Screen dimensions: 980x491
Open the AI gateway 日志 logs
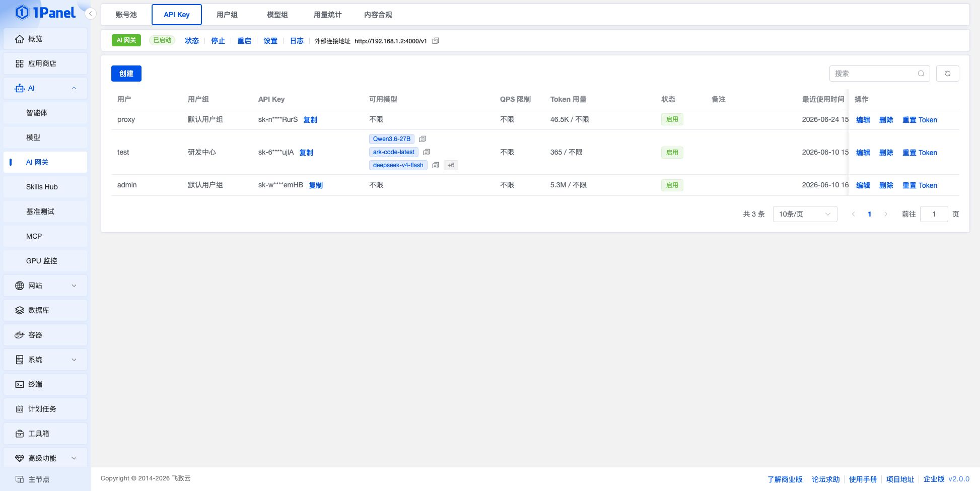[297, 41]
